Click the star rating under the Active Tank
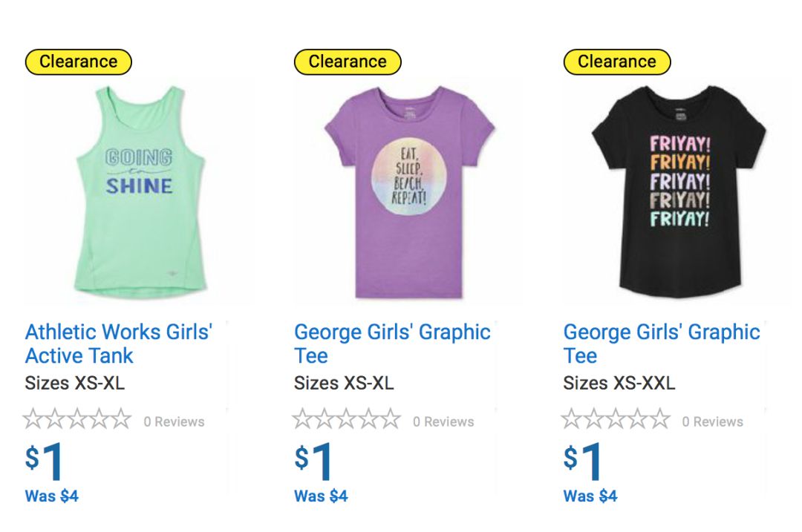 point(77,420)
